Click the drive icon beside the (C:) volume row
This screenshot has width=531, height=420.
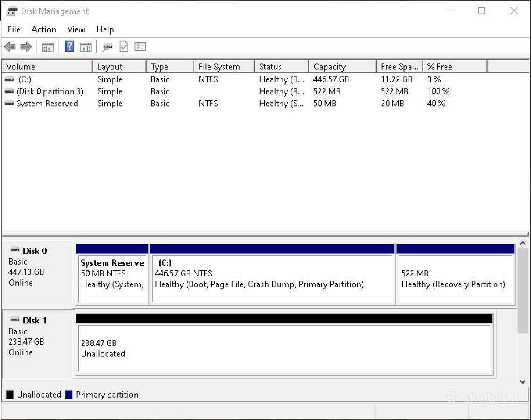pos(9,79)
